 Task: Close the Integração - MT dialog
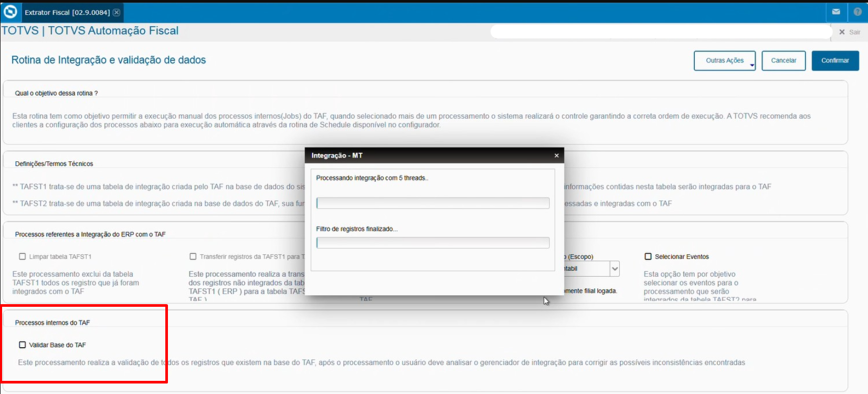tap(557, 155)
